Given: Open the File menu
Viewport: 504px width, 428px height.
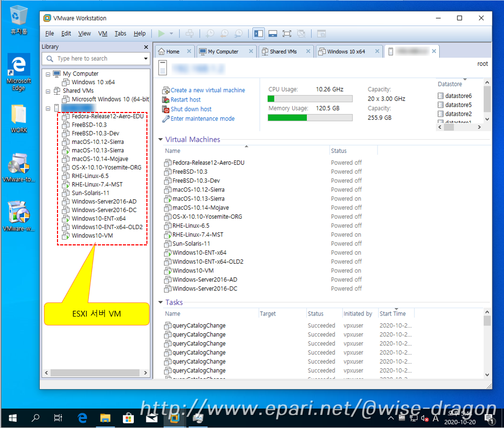Looking at the screenshot, I should click(x=50, y=33).
